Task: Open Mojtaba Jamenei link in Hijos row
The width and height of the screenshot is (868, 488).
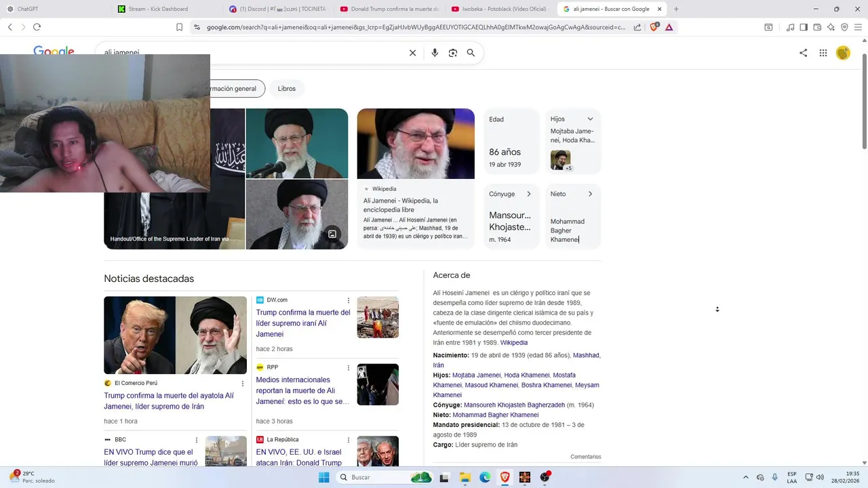Action: click(x=476, y=375)
